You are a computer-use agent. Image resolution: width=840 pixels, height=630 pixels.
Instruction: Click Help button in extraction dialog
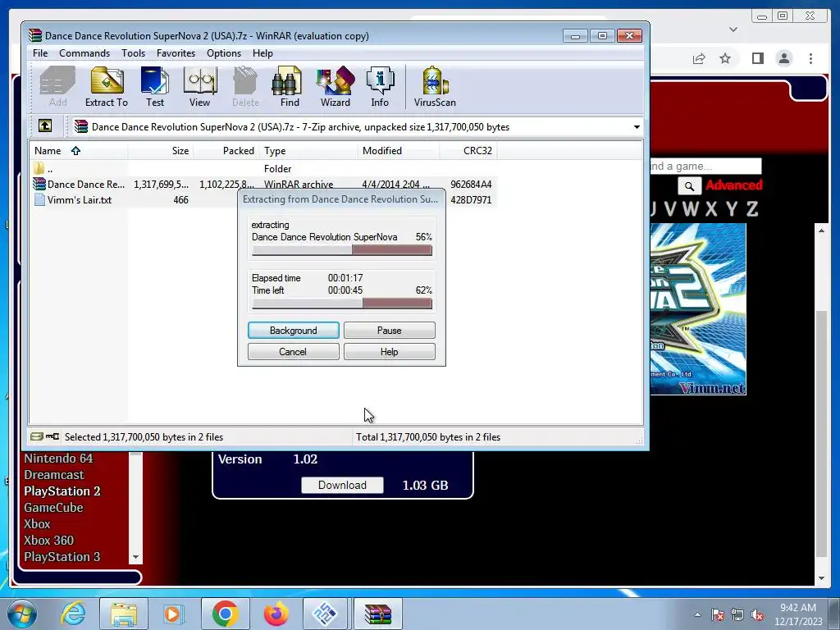pyautogui.click(x=390, y=352)
